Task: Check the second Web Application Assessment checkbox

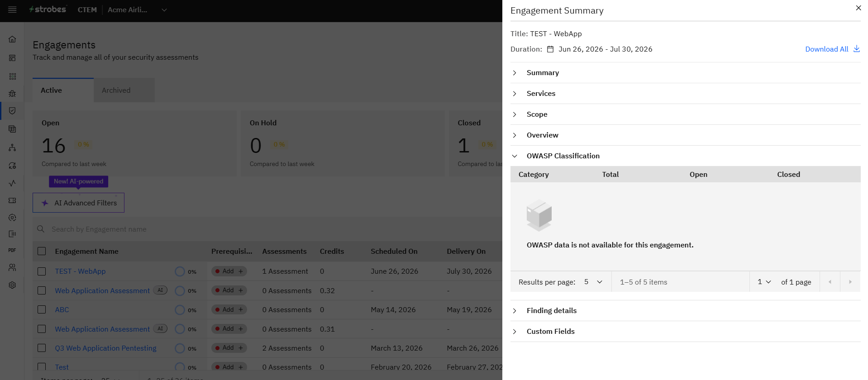Action: (x=42, y=329)
